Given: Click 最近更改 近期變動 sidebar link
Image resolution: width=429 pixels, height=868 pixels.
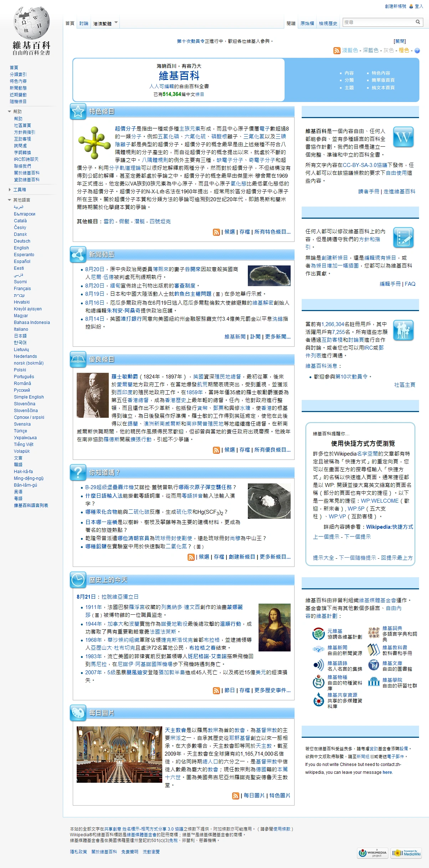Looking at the screenshot, I should coord(18,95).
